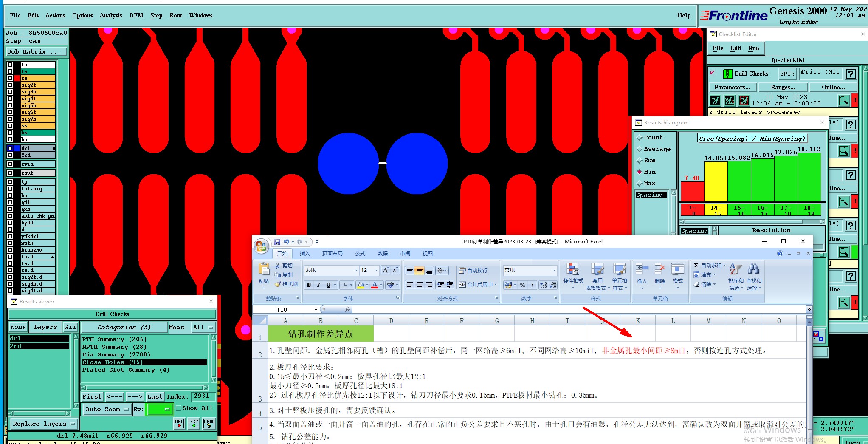Center-align text with the horizontal center icon

[420, 285]
